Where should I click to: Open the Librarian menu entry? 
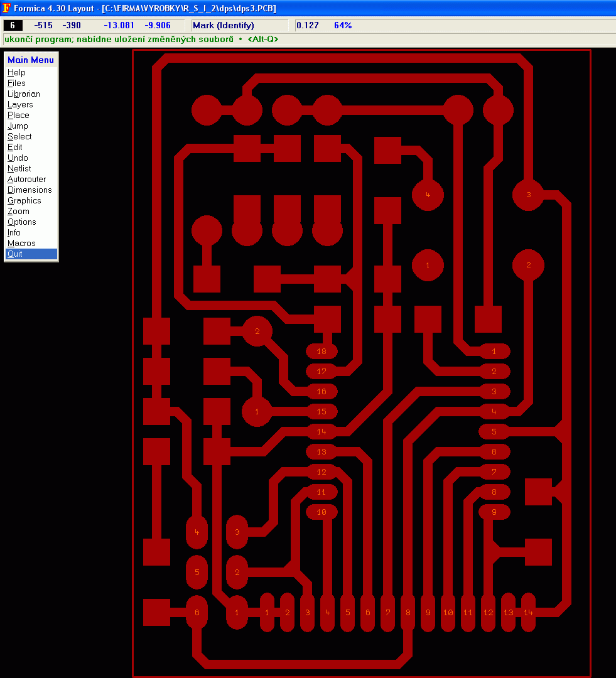(x=24, y=94)
